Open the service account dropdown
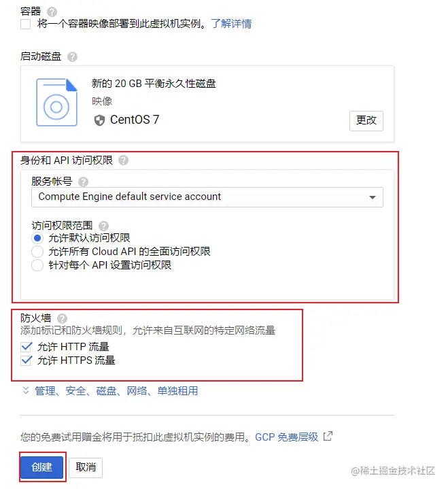Image resolution: width=448 pixels, height=489 pixels. pyautogui.click(x=207, y=197)
